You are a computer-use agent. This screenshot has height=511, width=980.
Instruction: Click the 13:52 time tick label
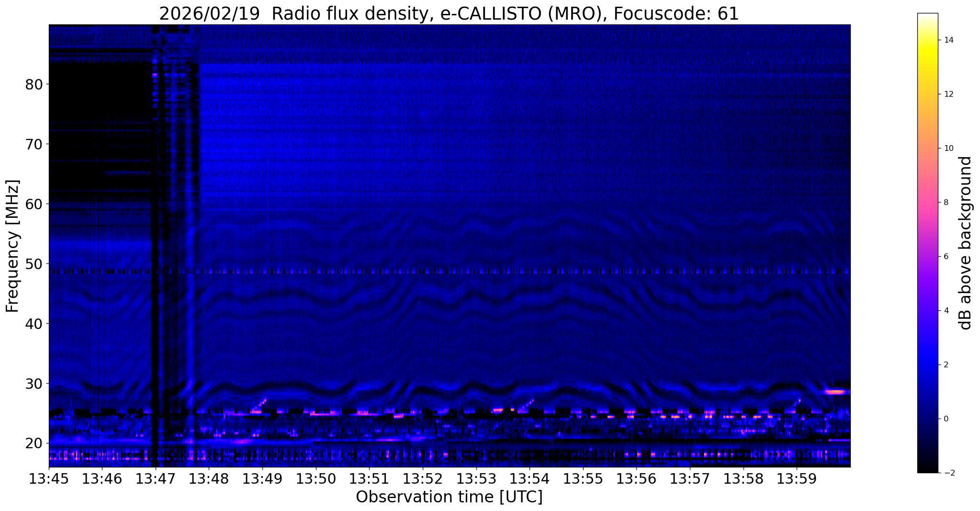[x=423, y=479]
